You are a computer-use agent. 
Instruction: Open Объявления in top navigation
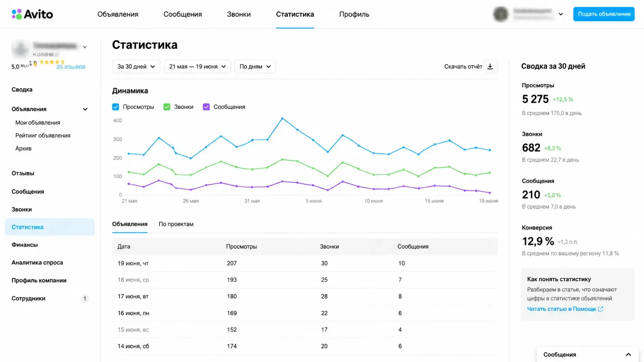click(118, 14)
